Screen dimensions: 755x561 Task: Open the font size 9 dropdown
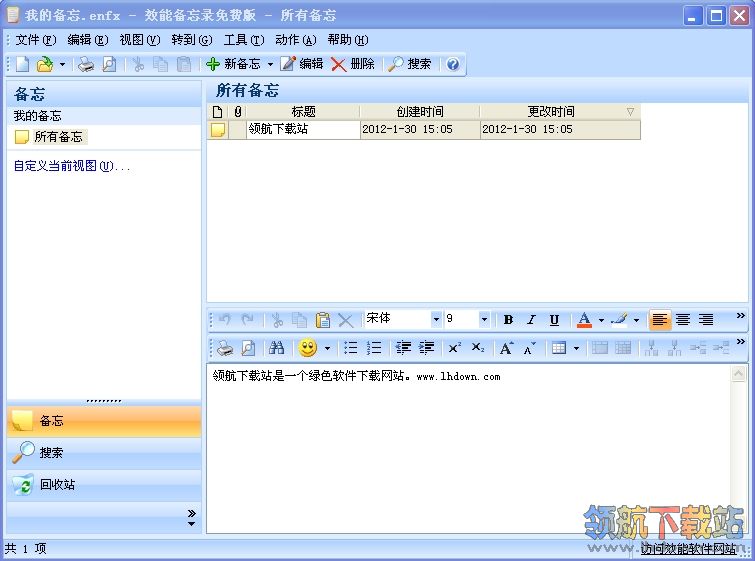tap(484, 319)
